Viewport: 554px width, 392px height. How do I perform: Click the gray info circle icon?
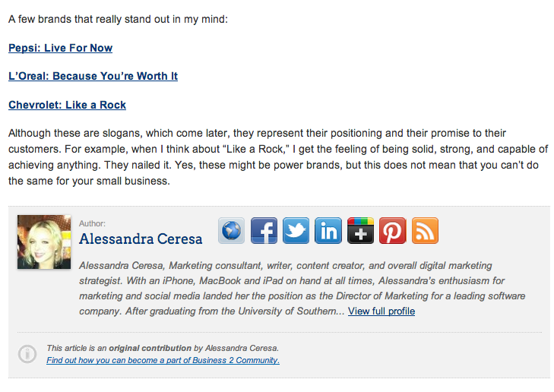click(27, 354)
